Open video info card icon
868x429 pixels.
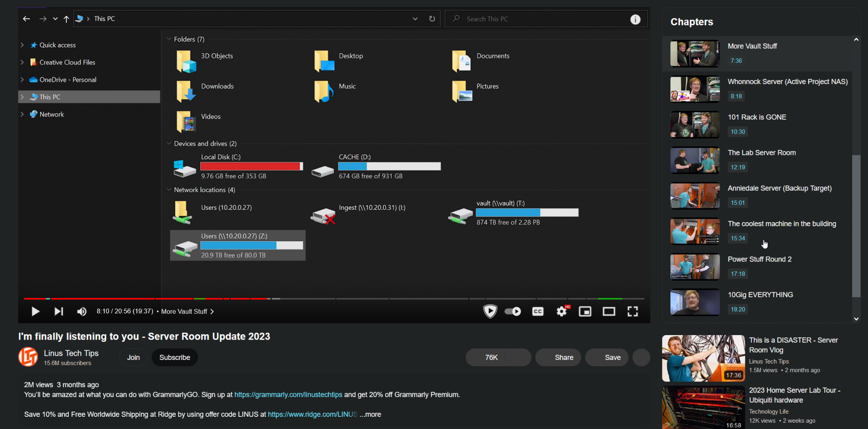pyautogui.click(x=635, y=19)
